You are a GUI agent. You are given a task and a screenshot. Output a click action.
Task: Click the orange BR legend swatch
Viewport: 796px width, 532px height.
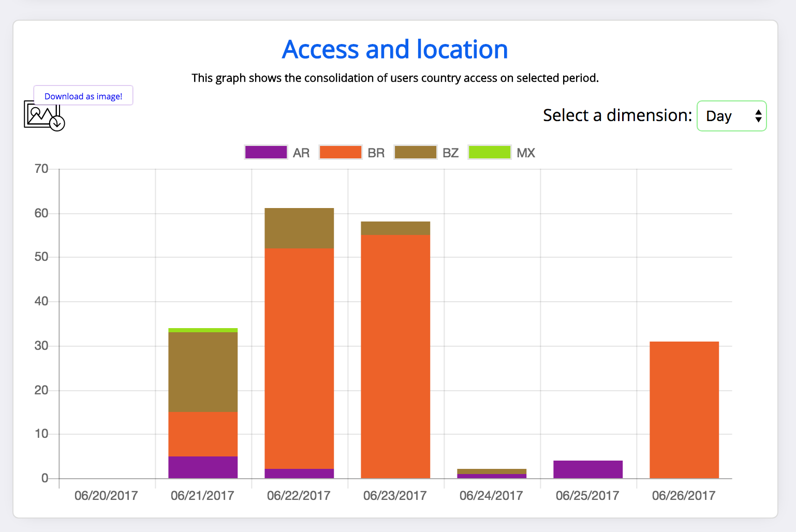point(340,152)
